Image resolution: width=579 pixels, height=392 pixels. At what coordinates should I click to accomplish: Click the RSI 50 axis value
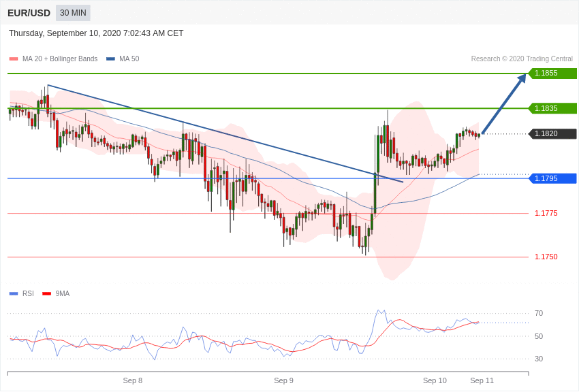click(x=539, y=336)
